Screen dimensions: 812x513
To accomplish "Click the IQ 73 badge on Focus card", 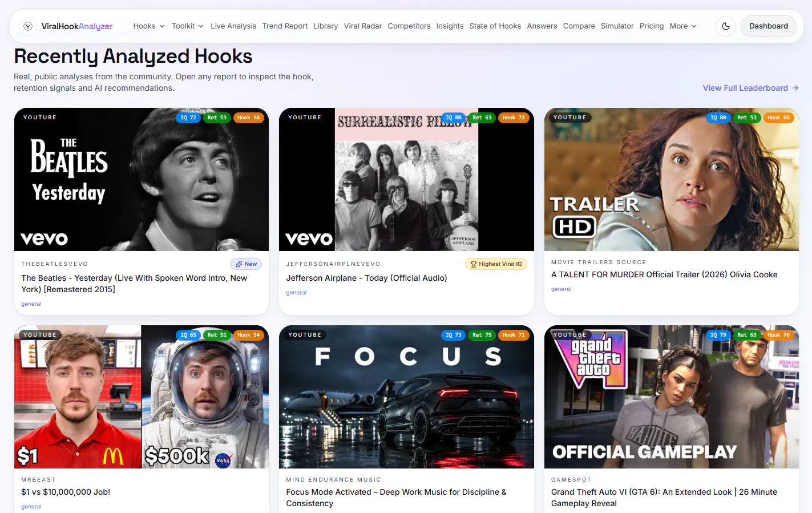I will tap(453, 335).
